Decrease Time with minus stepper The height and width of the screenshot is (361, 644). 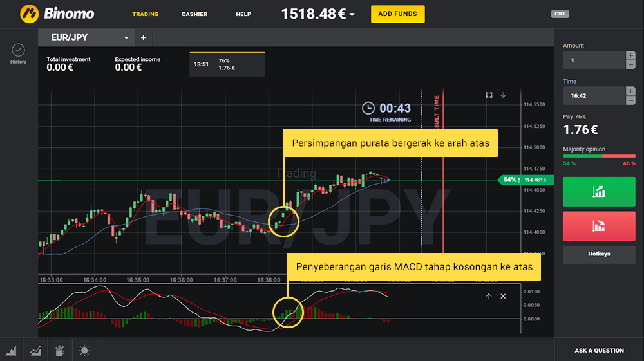coord(631,100)
